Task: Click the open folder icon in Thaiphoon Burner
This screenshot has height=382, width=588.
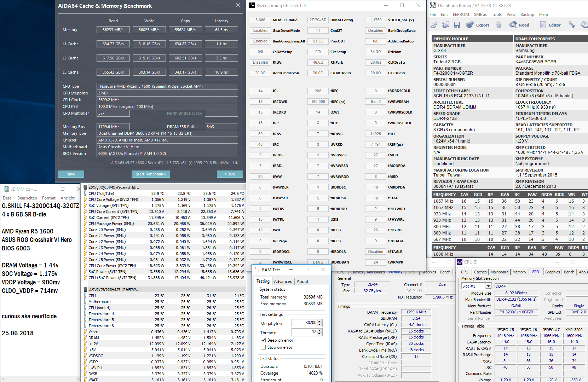Action: pyautogui.click(x=445, y=25)
